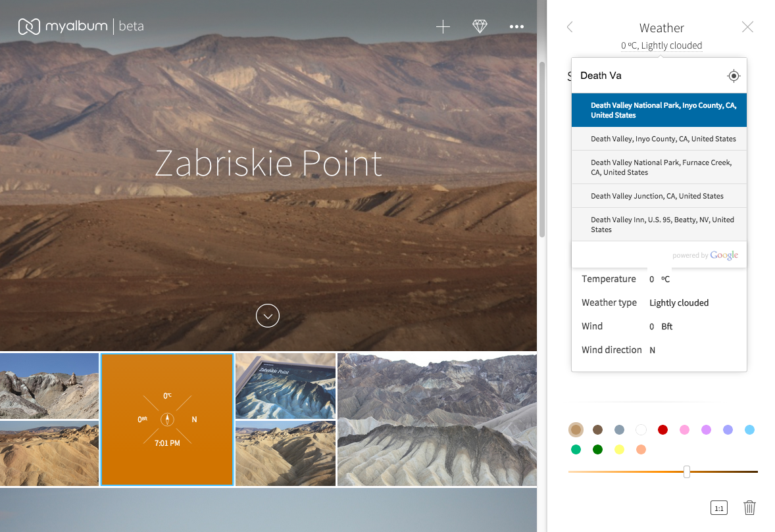Click the Lightly clouded weather type value
The image size is (775, 532).
click(678, 303)
